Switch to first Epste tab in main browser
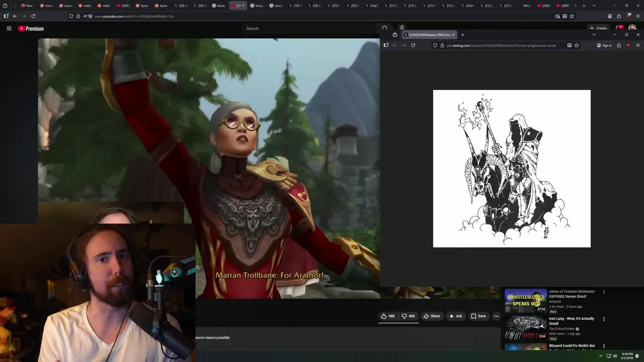The image size is (644, 362). [142, 6]
